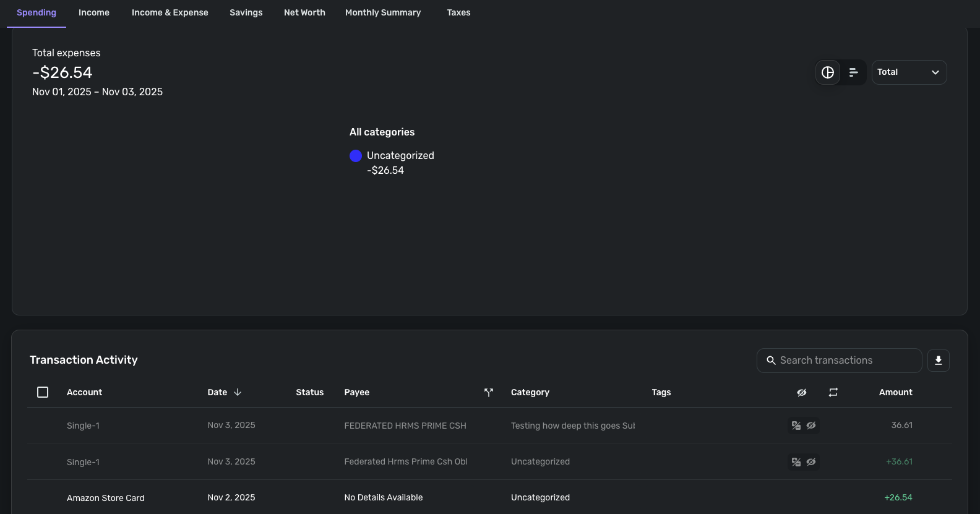Image resolution: width=980 pixels, height=514 pixels.
Task: Switch to bar chart view
Action: (854, 72)
